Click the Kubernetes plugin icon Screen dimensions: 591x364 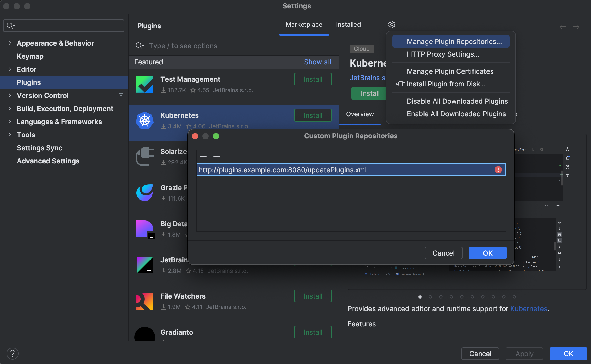click(x=144, y=120)
